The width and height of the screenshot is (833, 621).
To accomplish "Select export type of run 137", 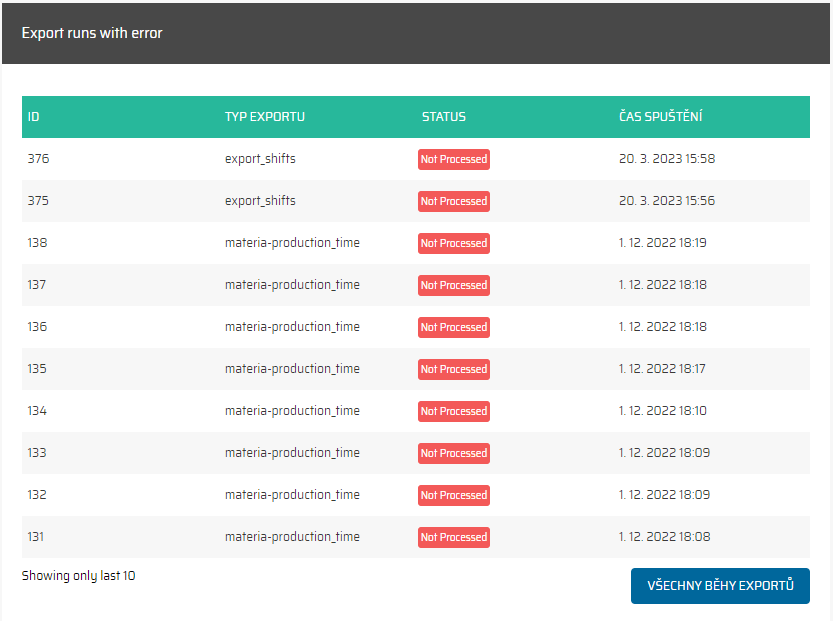I will [x=292, y=285].
